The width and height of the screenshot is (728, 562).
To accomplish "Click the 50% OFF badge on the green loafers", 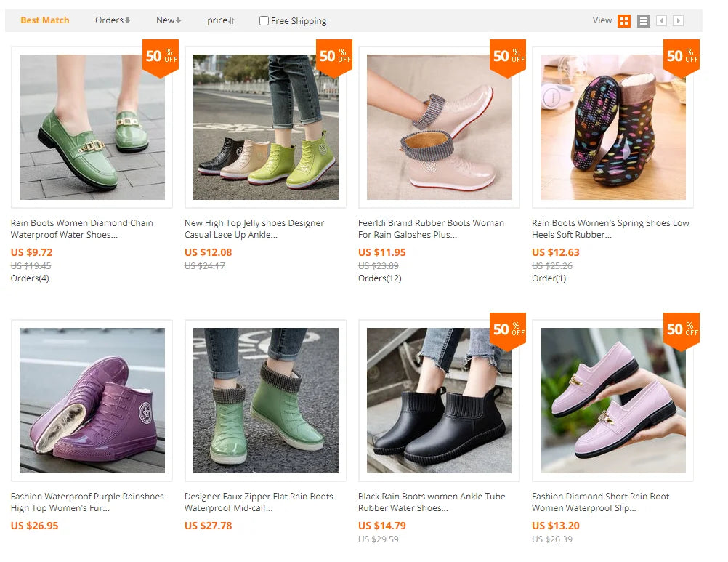I will 160,57.
